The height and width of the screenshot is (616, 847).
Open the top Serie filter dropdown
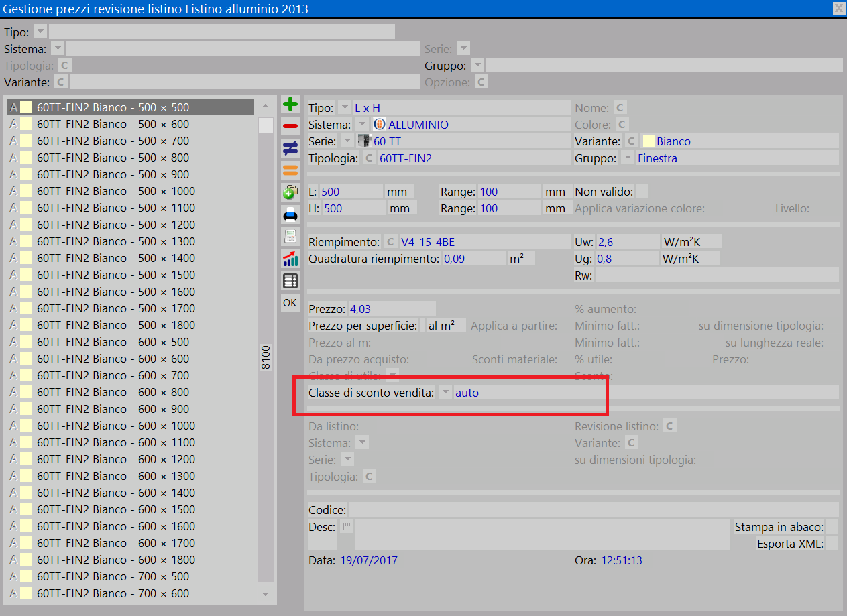click(x=463, y=49)
